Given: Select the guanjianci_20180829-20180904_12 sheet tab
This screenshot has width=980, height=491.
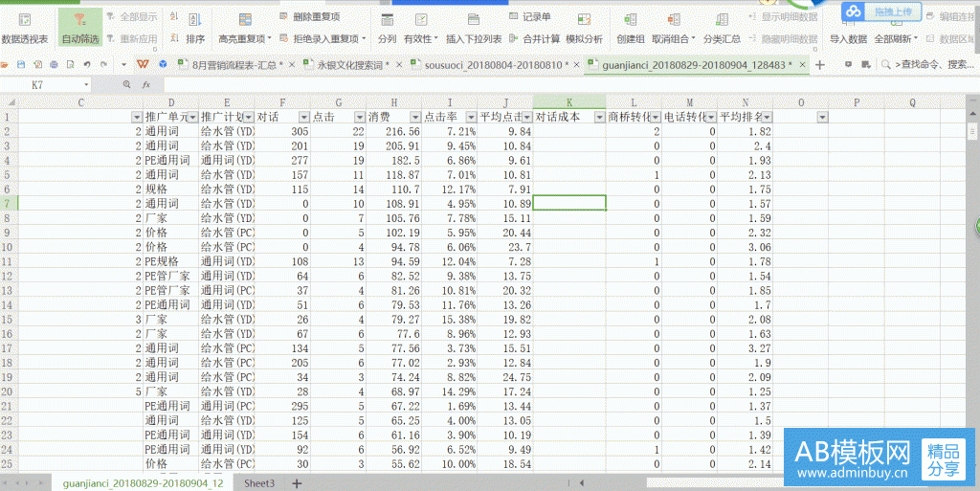Looking at the screenshot, I should click(x=143, y=483).
